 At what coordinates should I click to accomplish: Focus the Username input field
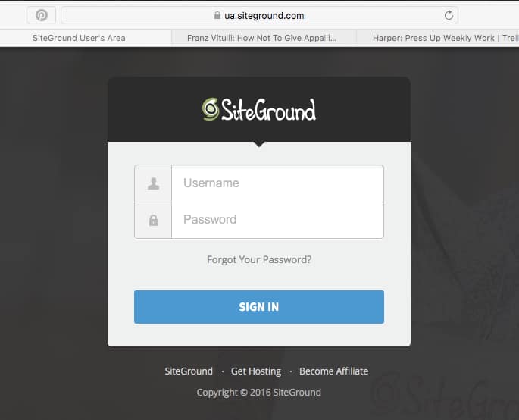point(277,183)
